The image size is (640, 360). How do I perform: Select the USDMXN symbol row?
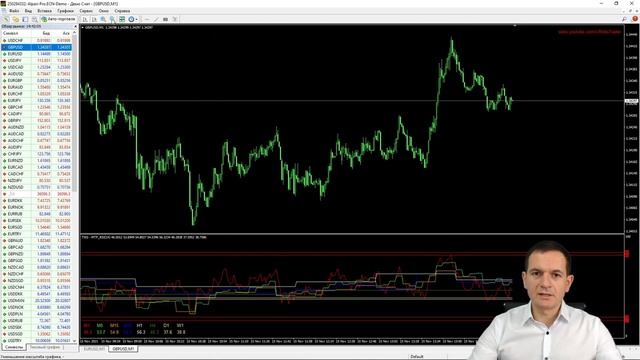pyautogui.click(x=37, y=300)
